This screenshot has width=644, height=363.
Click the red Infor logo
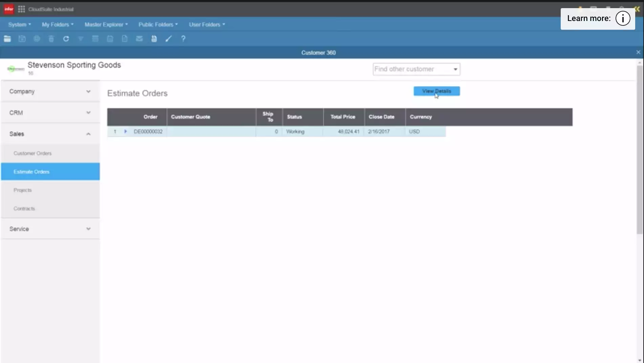tap(9, 9)
